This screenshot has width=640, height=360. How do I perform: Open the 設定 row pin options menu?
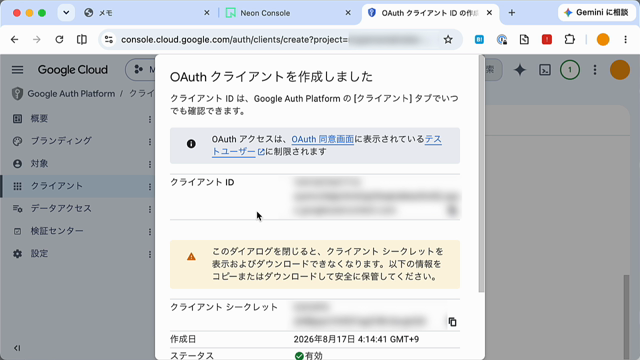point(150,254)
